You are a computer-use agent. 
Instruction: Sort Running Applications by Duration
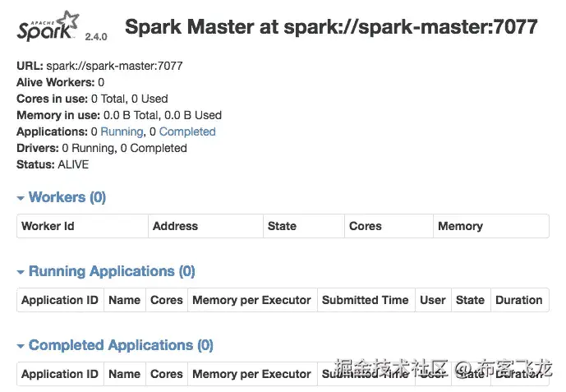[x=520, y=300]
